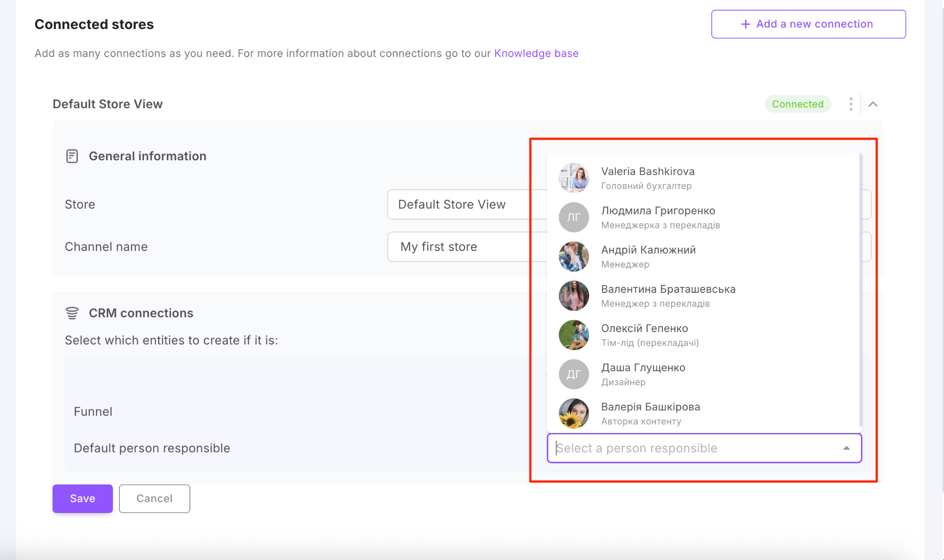This screenshot has width=944, height=560.
Task: Click the ЛГ initials avatar
Action: point(573,217)
